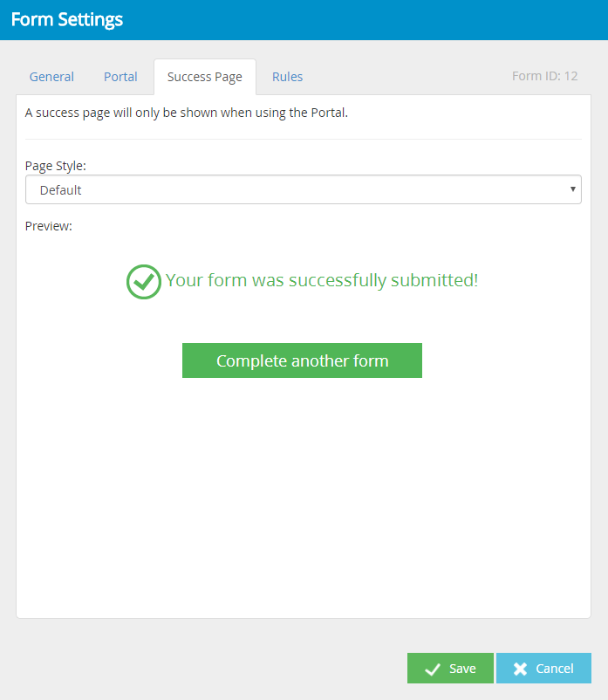608x700 pixels.
Task: Click the checkmark icon on Save
Action: coord(433,669)
